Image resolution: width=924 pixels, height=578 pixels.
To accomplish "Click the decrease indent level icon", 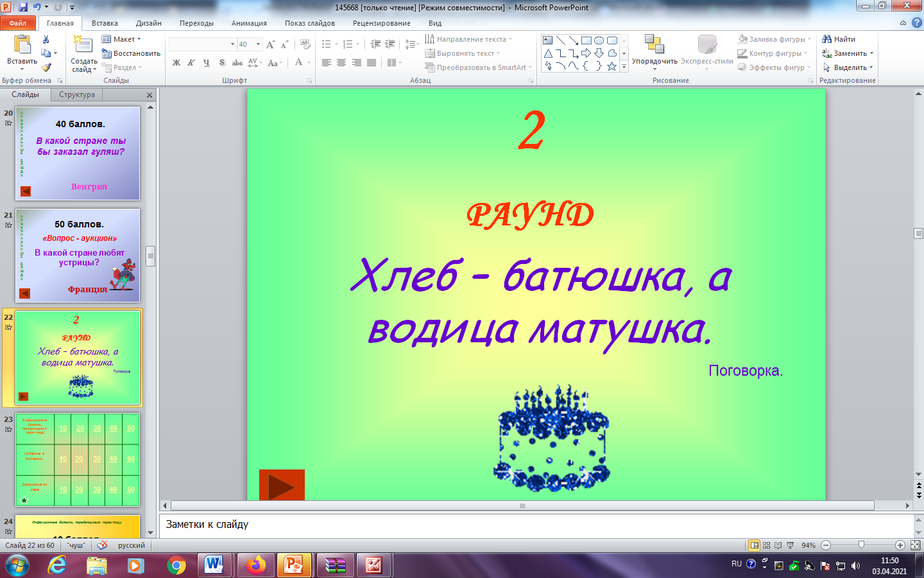I will [x=375, y=44].
